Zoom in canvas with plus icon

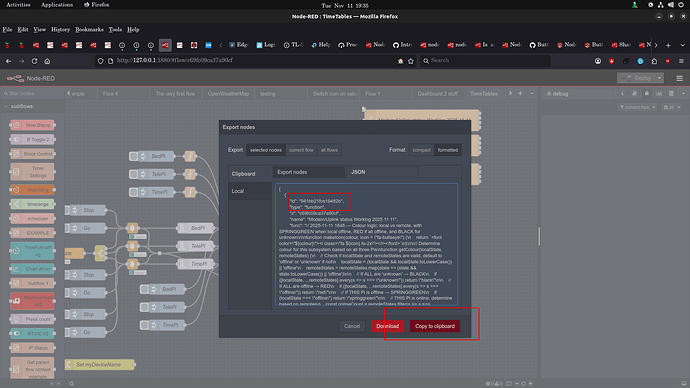tap(531, 384)
